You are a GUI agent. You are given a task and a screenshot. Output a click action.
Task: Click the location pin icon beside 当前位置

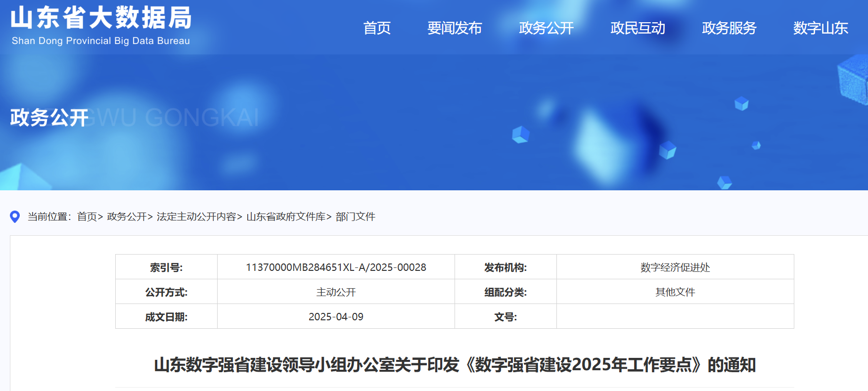15,217
